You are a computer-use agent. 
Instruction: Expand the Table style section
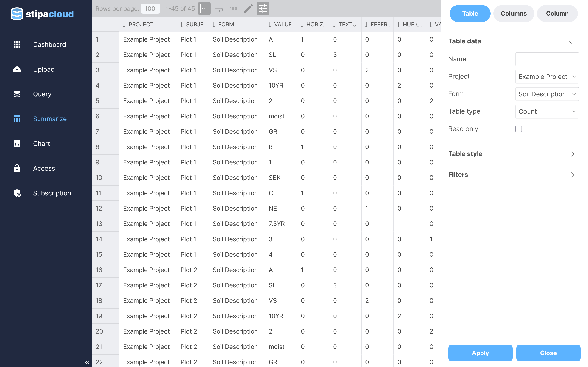514,154
